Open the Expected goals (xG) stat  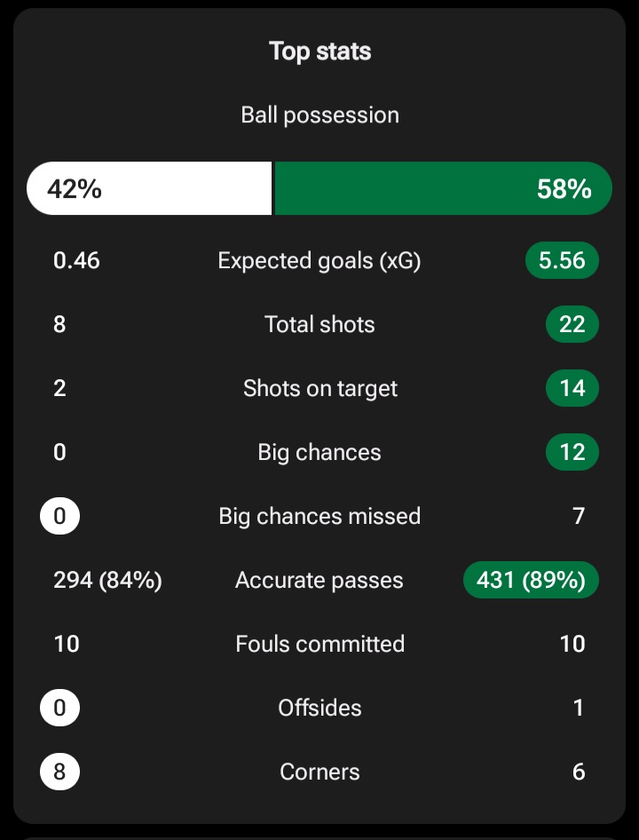[x=319, y=261]
